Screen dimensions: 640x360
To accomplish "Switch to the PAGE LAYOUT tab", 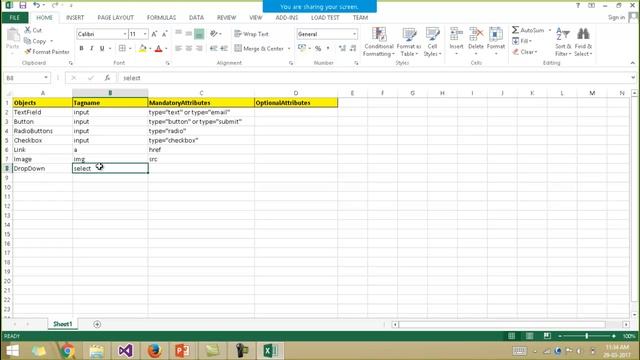I will [x=116, y=18].
